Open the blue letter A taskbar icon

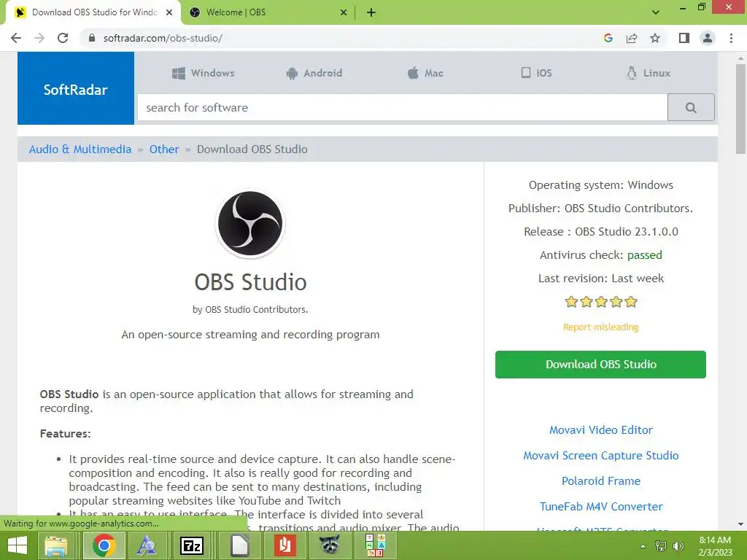[x=146, y=545]
